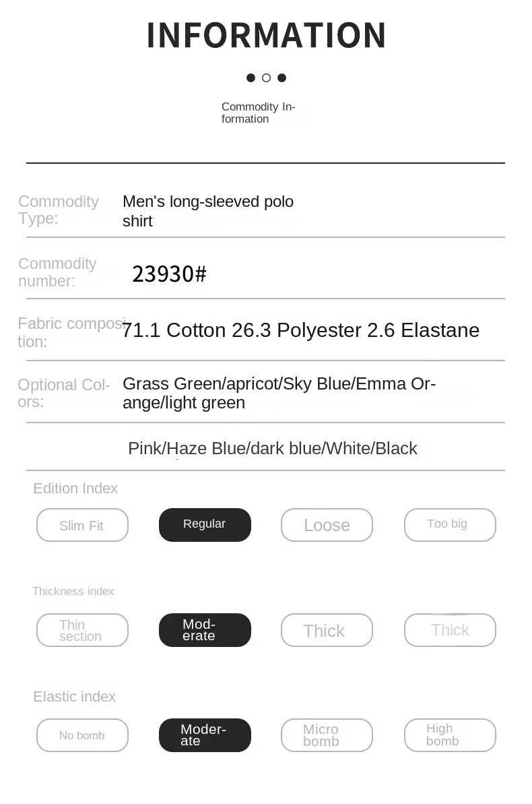Screen dimensions: 532x804
Task: Click the left filled dot under the heading
Action: pyautogui.click(x=251, y=78)
